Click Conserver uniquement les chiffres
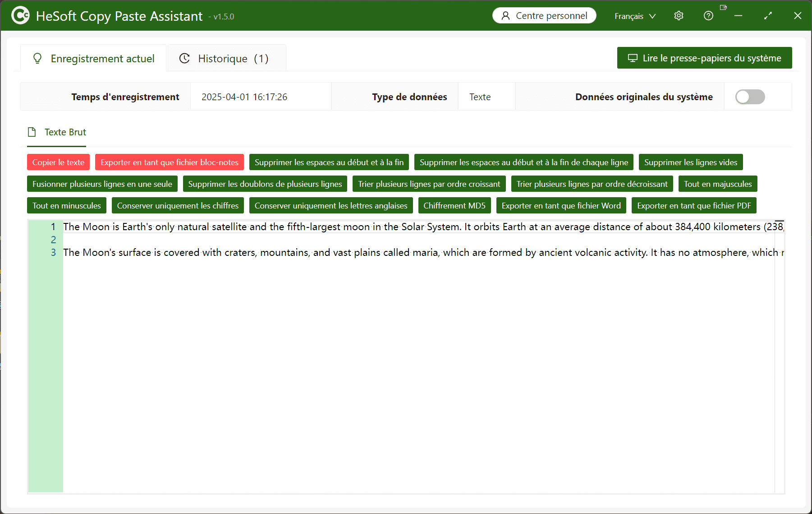812x514 pixels. coord(178,205)
